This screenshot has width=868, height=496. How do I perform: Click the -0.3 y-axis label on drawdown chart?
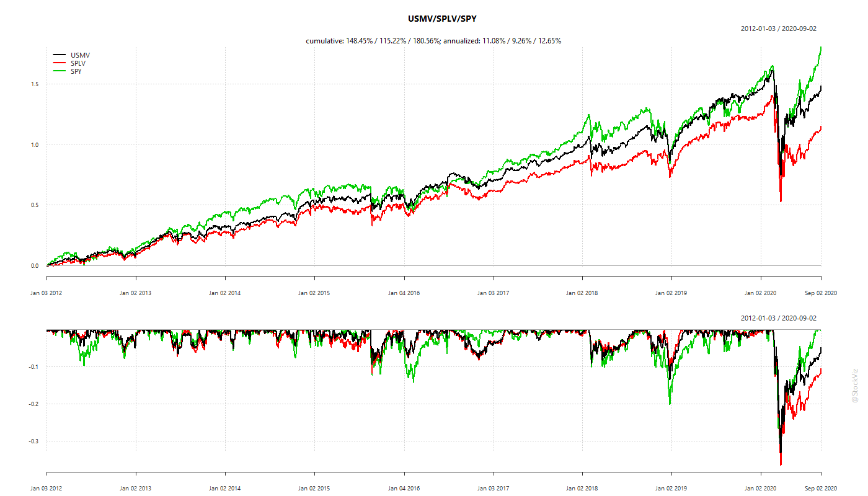(x=33, y=441)
